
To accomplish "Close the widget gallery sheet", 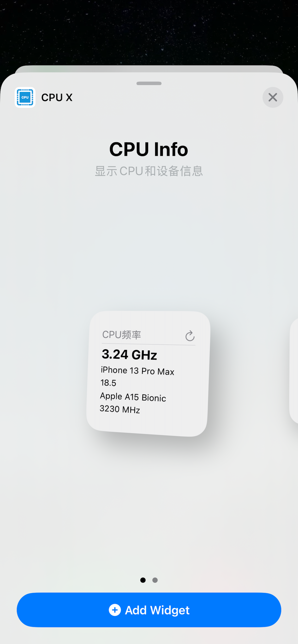I will click(273, 97).
